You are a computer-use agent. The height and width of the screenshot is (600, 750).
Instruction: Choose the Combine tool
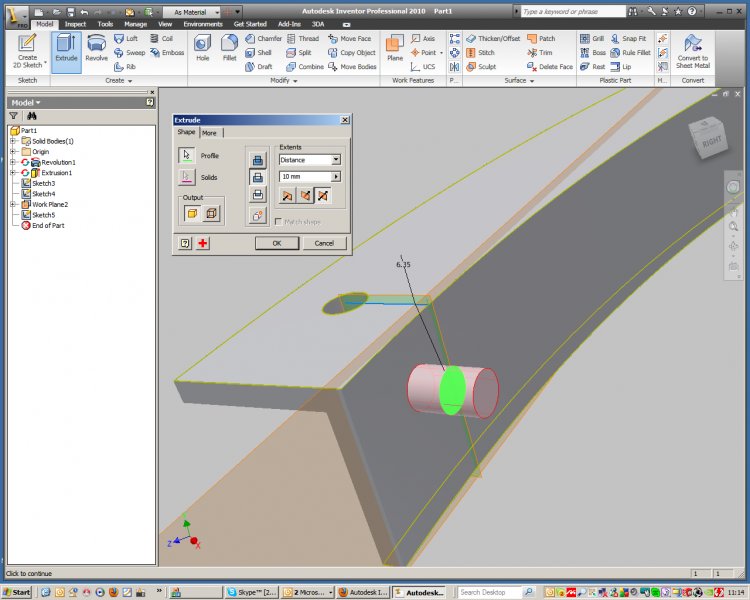305,67
